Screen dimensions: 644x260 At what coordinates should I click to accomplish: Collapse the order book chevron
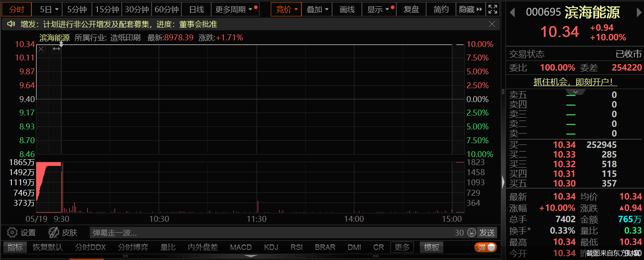tap(576, 92)
